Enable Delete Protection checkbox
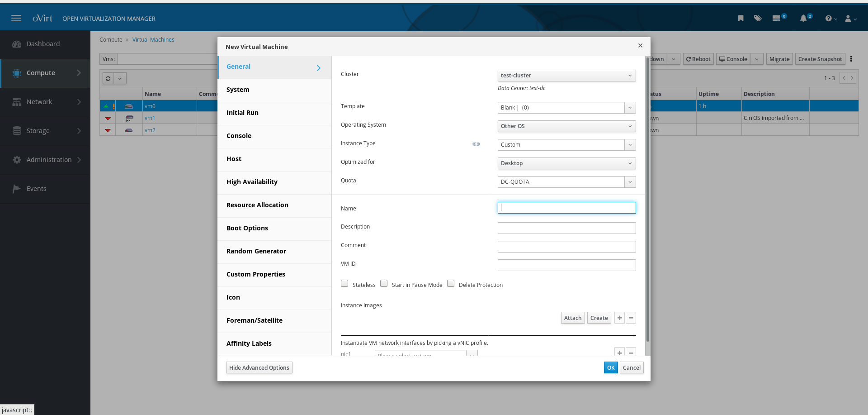This screenshot has width=868, height=415. tap(451, 284)
